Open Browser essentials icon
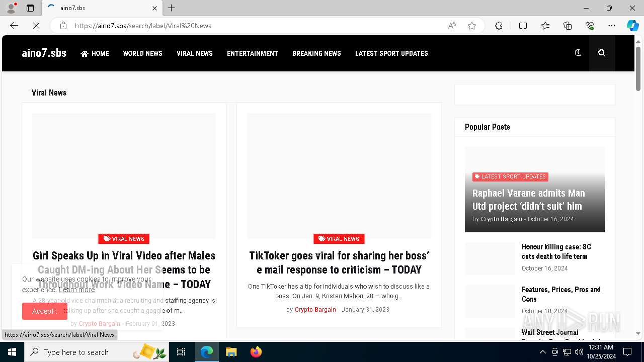Viewport: 644px width, 362px height. [590, 26]
